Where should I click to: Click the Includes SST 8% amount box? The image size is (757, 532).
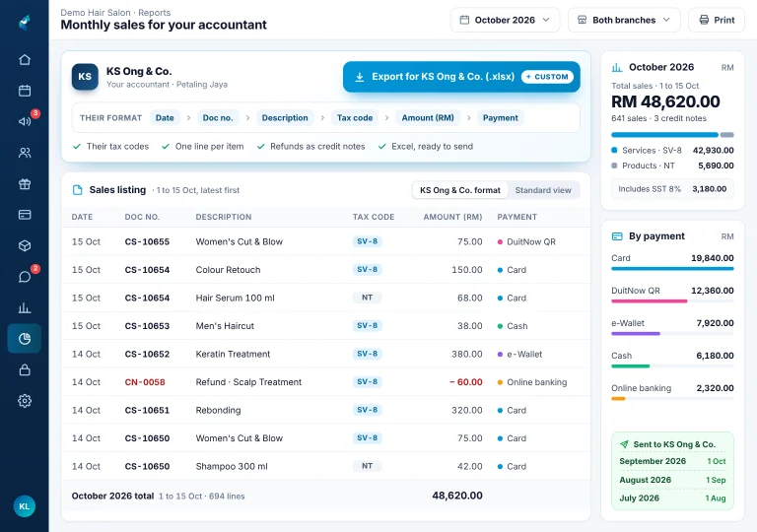[672, 189]
